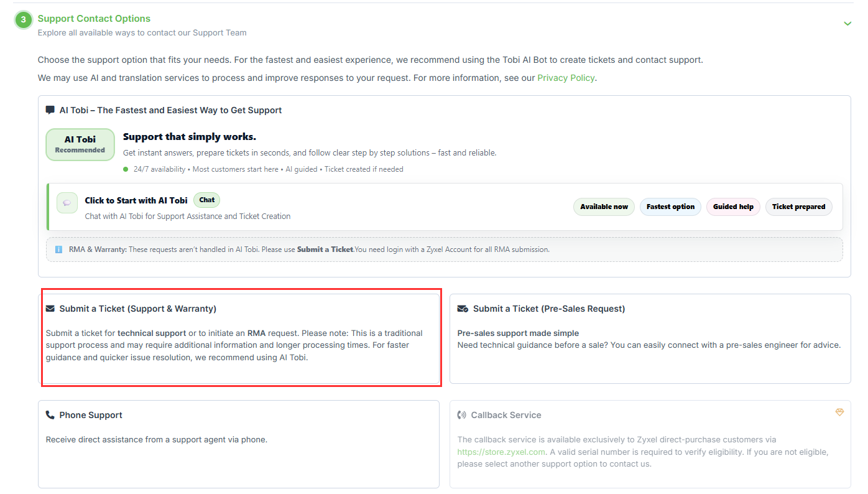868x494 pixels.
Task: Open the Privacy Policy link
Action: click(566, 78)
